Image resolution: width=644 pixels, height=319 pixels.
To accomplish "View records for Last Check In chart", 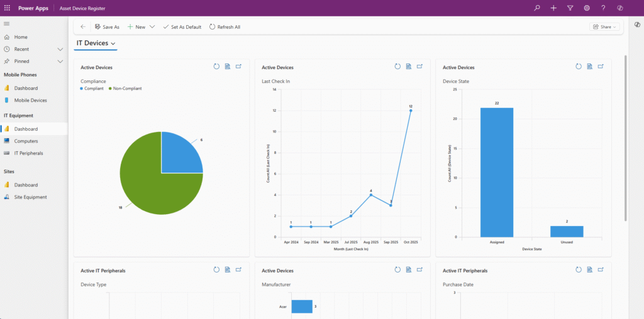I will (x=408, y=67).
